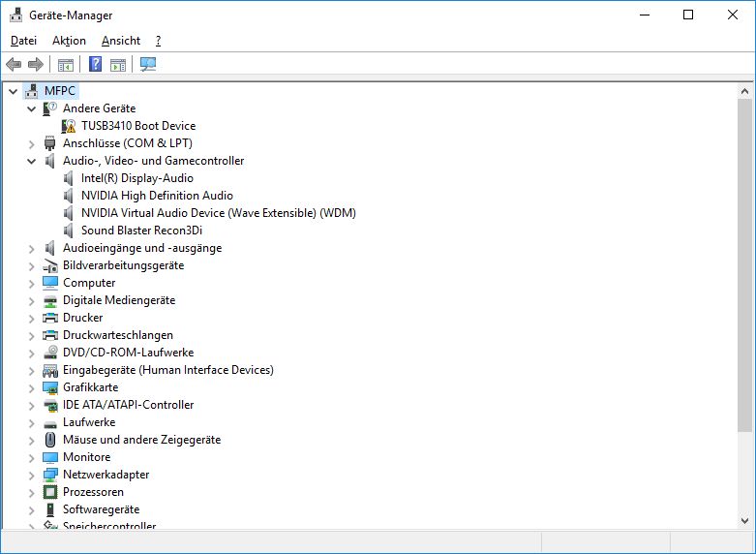Select the Sound Blaster Recon3Di text
This screenshot has width=756, height=554.
tap(141, 231)
